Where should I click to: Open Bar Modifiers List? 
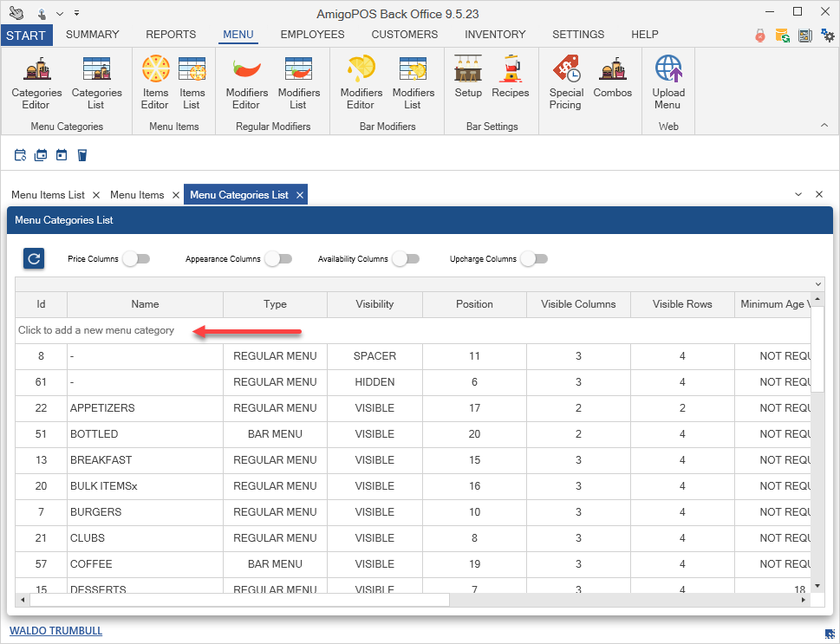point(413,82)
